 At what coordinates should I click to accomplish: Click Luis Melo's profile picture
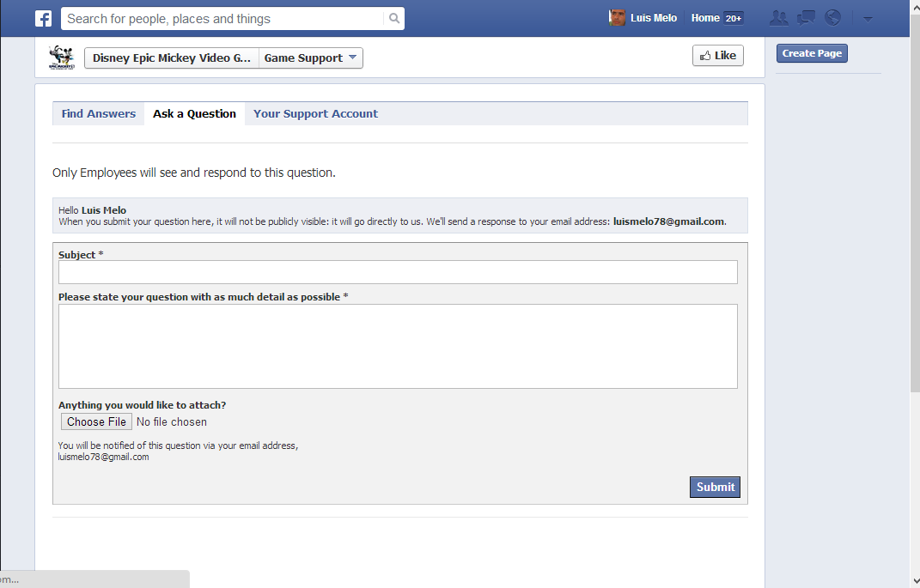(617, 18)
